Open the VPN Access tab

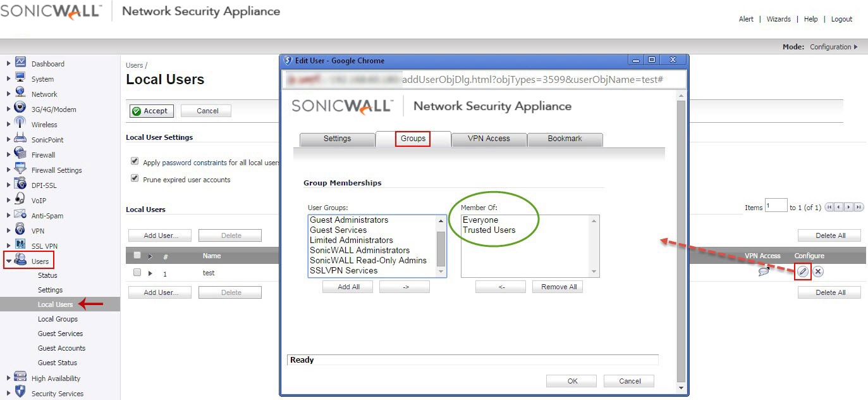489,139
